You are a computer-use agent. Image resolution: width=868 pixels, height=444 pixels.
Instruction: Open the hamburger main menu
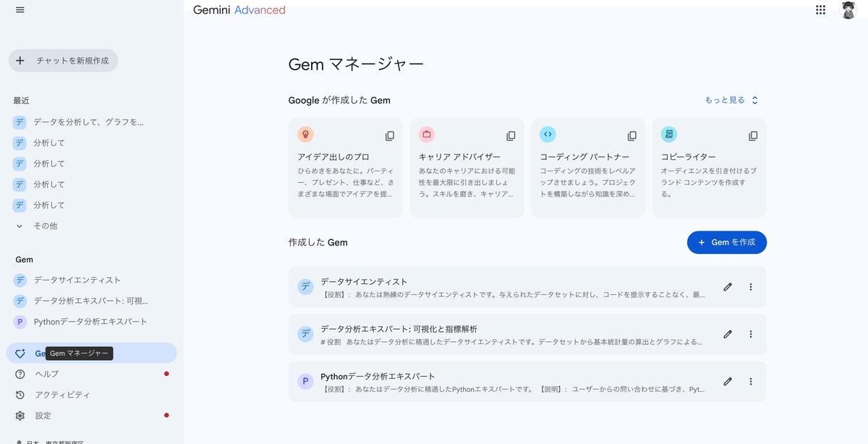coord(20,9)
